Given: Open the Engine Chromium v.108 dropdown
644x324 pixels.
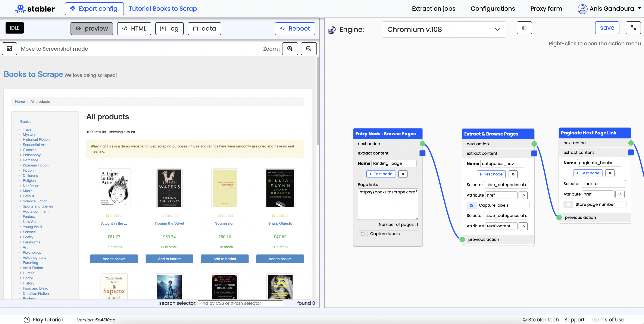Looking at the screenshot, I should click(x=444, y=29).
